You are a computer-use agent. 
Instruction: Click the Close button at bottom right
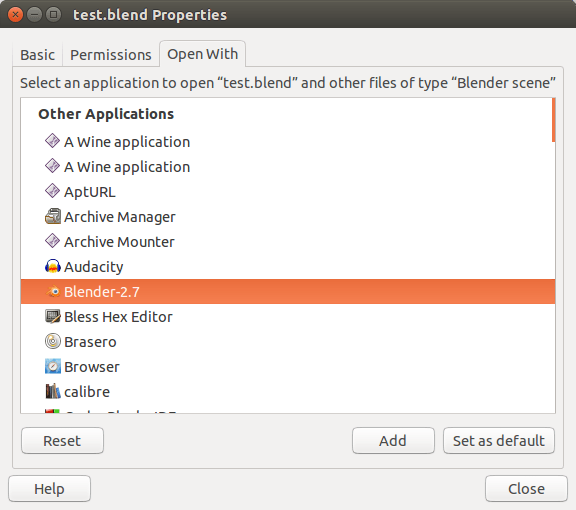coord(526,489)
